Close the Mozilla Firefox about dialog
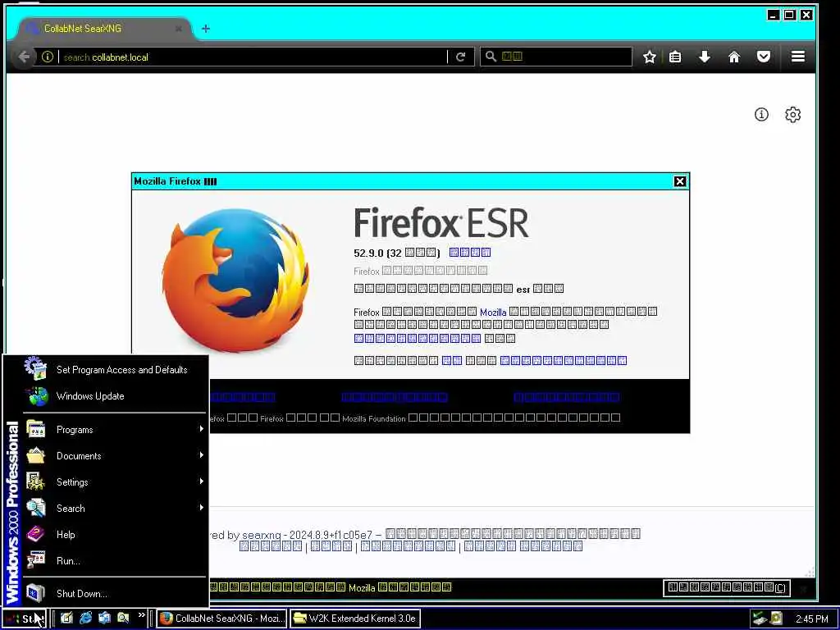Screen dimensions: 840x630 click(x=680, y=181)
